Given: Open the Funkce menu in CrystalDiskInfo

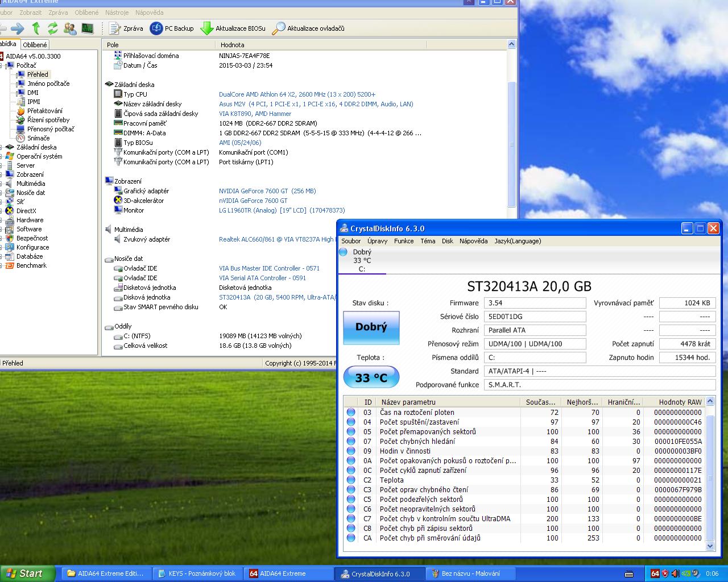Looking at the screenshot, I should [404, 241].
